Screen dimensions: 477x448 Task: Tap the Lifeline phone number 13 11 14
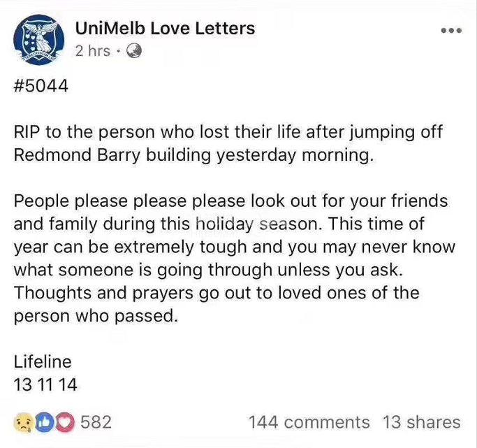(45, 384)
